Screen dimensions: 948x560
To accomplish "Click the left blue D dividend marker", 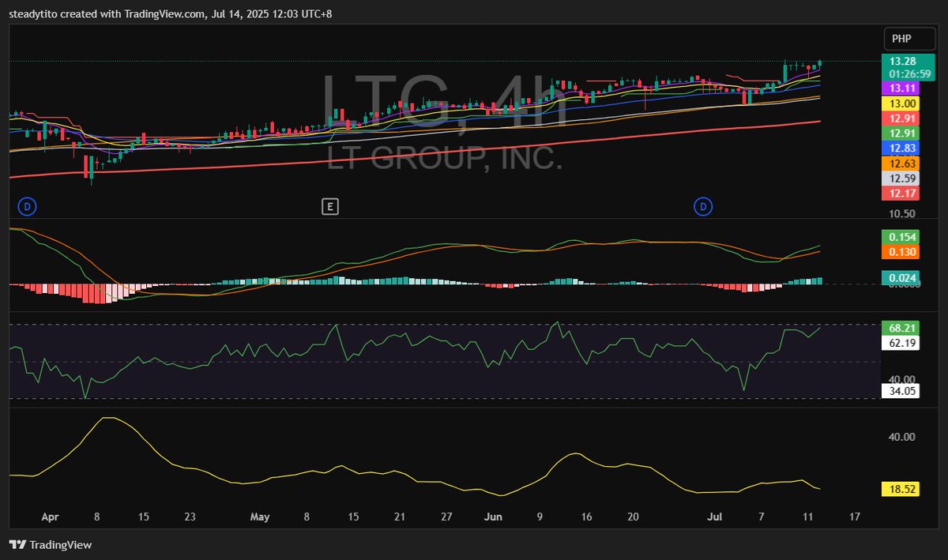I will pos(28,207).
